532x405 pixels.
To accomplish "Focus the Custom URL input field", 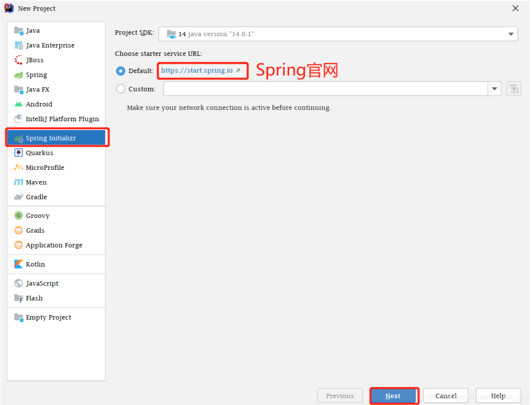I will (325, 89).
